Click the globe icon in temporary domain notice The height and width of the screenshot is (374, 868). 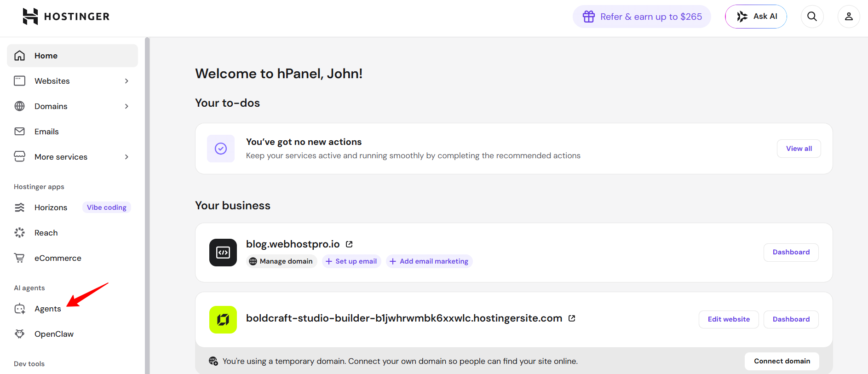click(213, 361)
